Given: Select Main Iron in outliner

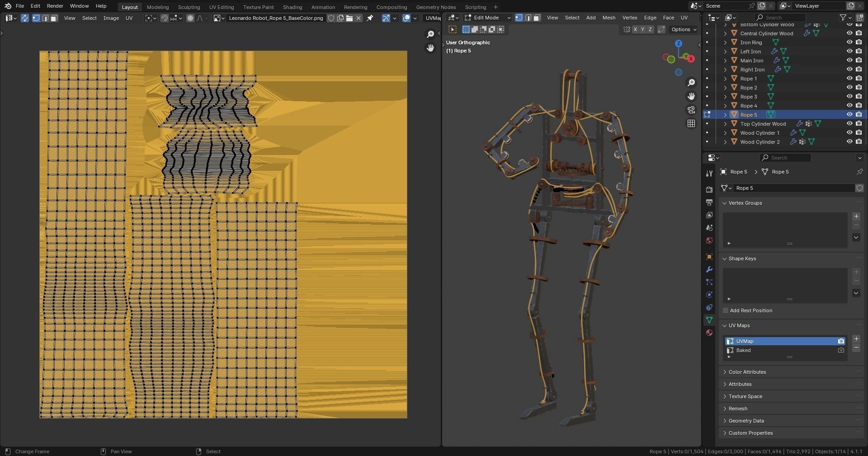Looking at the screenshot, I should (x=751, y=60).
